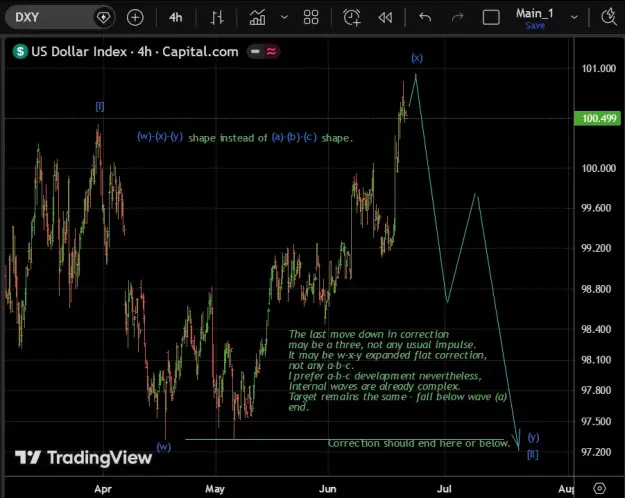The image size is (625, 498).
Task: Undo the last chart action
Action: point(425,18)
